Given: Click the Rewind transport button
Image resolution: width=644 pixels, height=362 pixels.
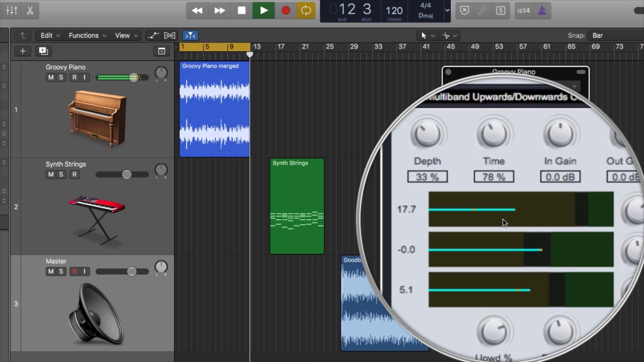Looking at the screenshot, I should click(x=197, y=11).
